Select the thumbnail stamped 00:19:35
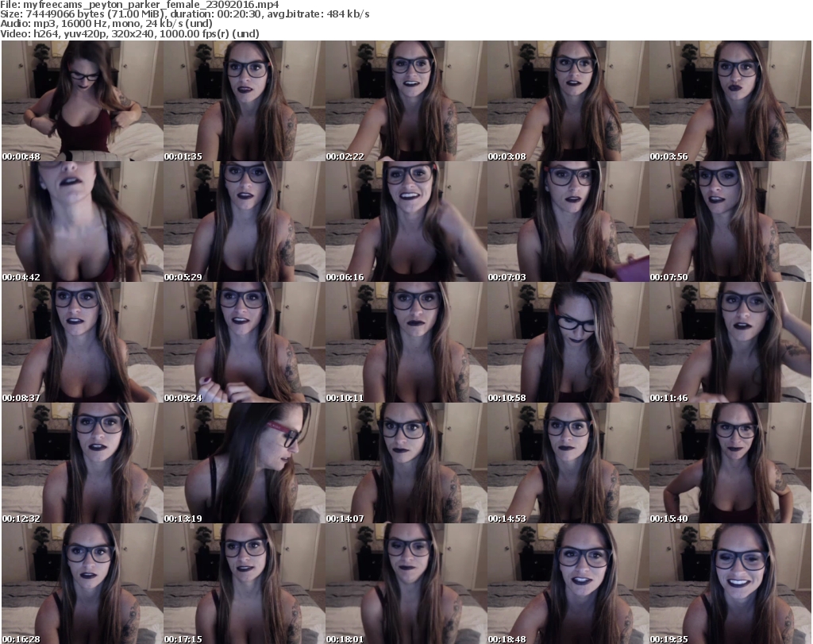813x644 pixels. 730,584
